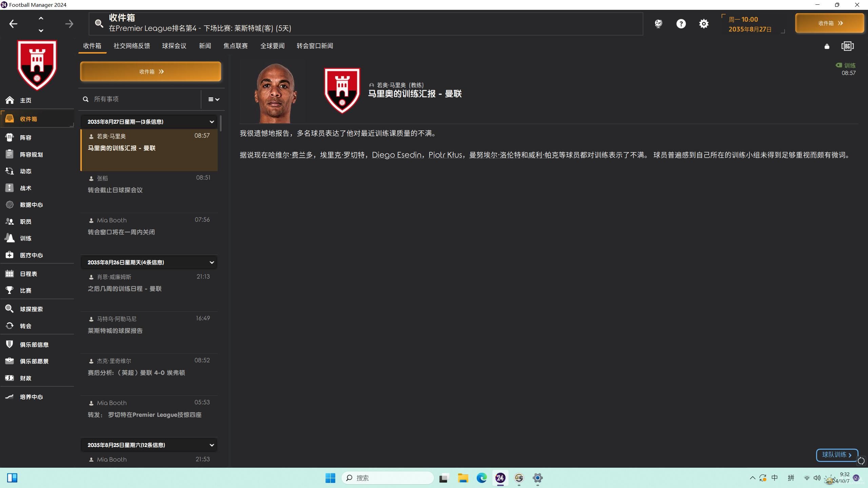Open 俱乐部愿景 club vision
Viewport: 868px width, 488px height.
[37, 361]
